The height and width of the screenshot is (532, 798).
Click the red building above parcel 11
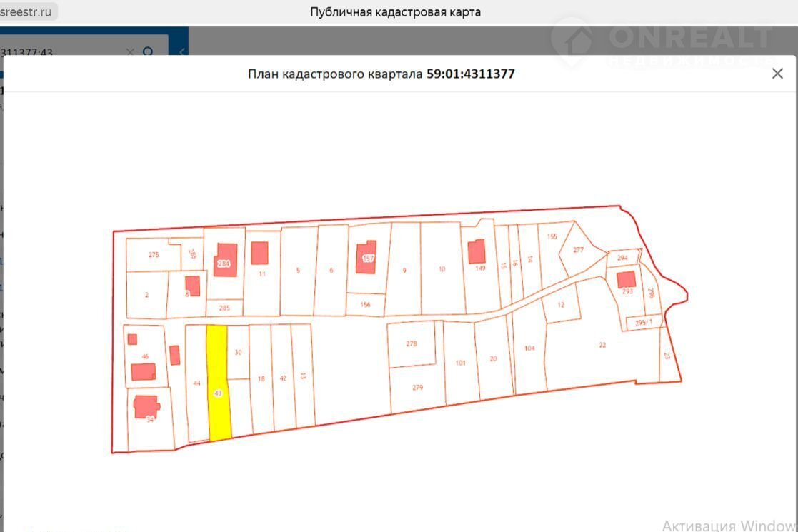click(259, 253)
